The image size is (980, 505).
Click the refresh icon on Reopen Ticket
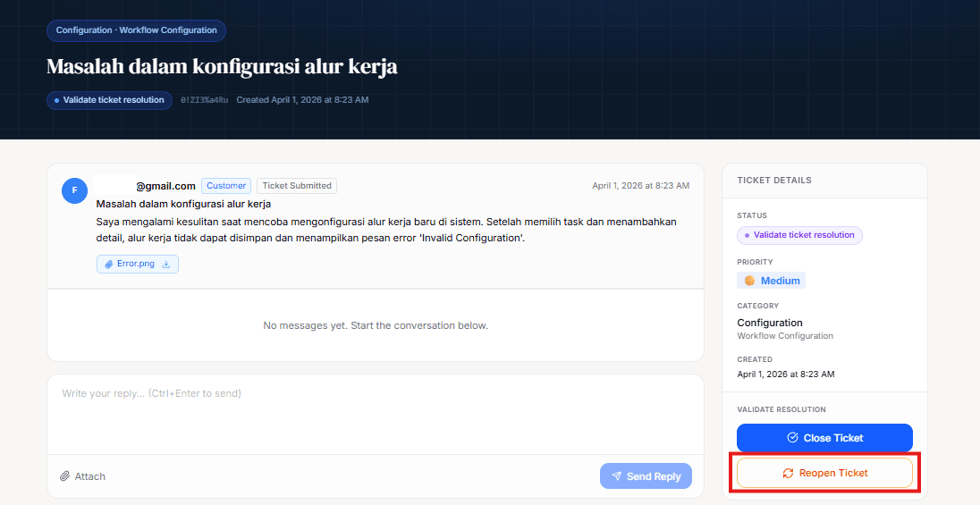tap(788, 473)
